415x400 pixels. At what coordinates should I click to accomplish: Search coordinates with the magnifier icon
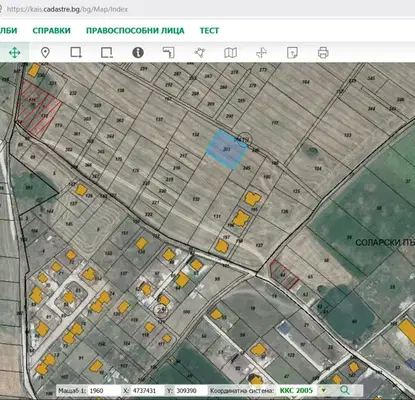[x=345, y=390]
